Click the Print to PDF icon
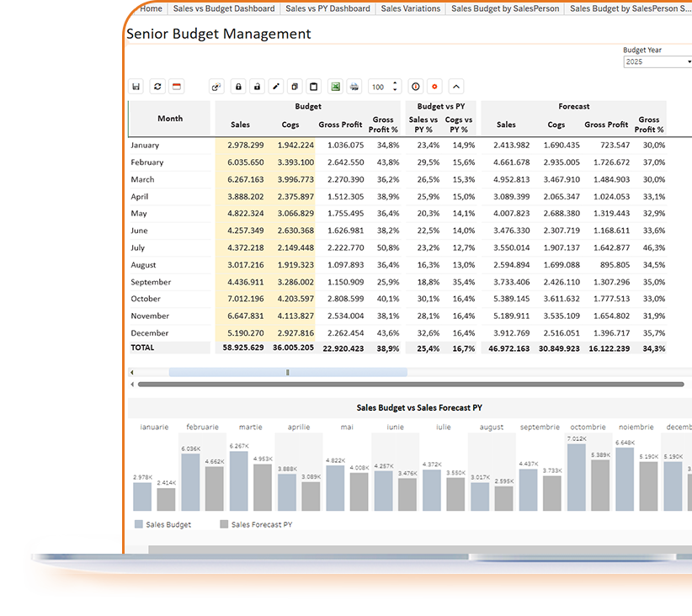The height and width of the screenshot is (616, 692). (x=354, y=87)
